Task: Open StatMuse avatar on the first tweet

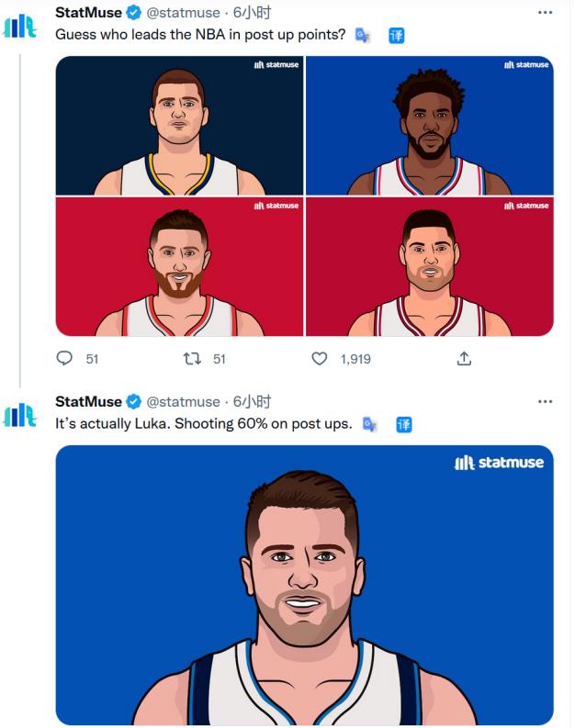Action: [x=19, y=26]
